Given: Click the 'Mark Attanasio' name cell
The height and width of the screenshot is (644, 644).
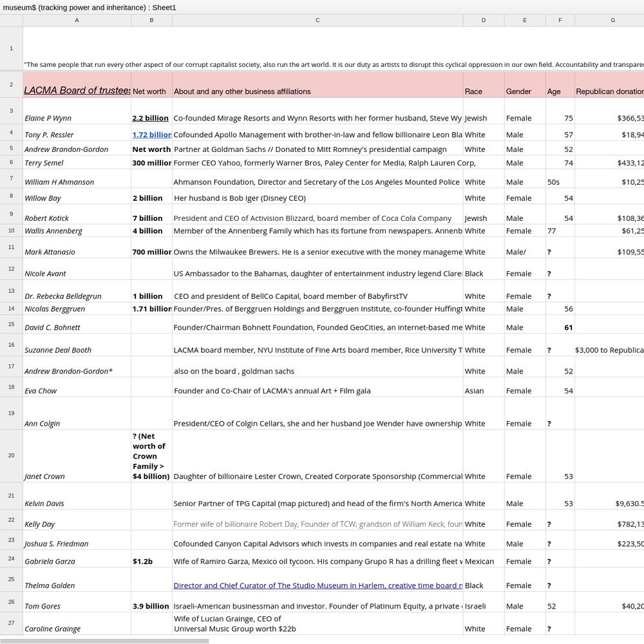Looking at the screenshot, I should click(x=77, y=247).
